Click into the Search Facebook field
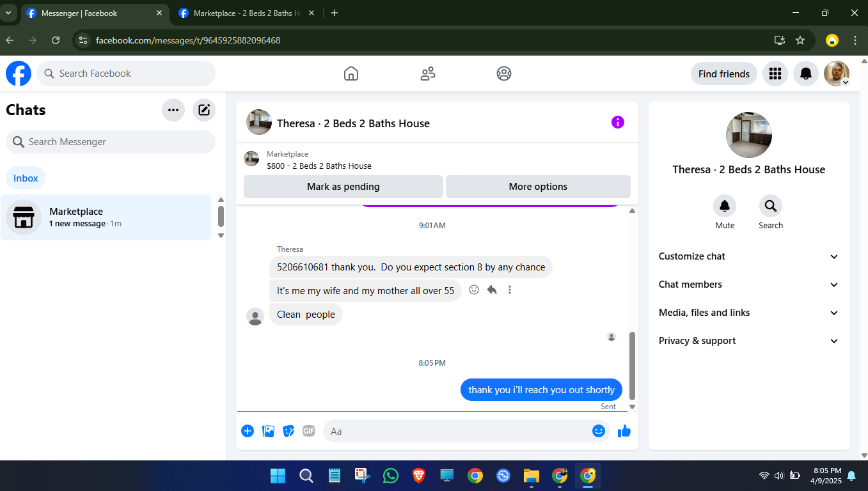Image resolution: width=868 pixels, height=491 pixels. pyautogui.click(x=126, y=74)
